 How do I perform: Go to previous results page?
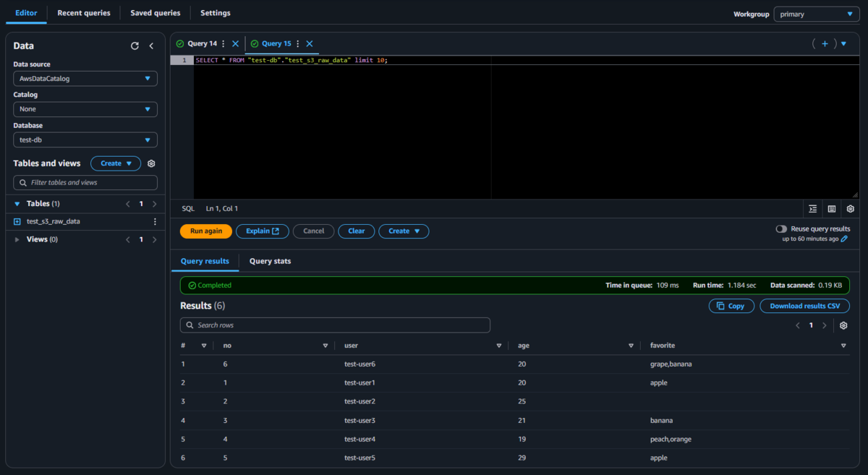click(x=798, y=325)
